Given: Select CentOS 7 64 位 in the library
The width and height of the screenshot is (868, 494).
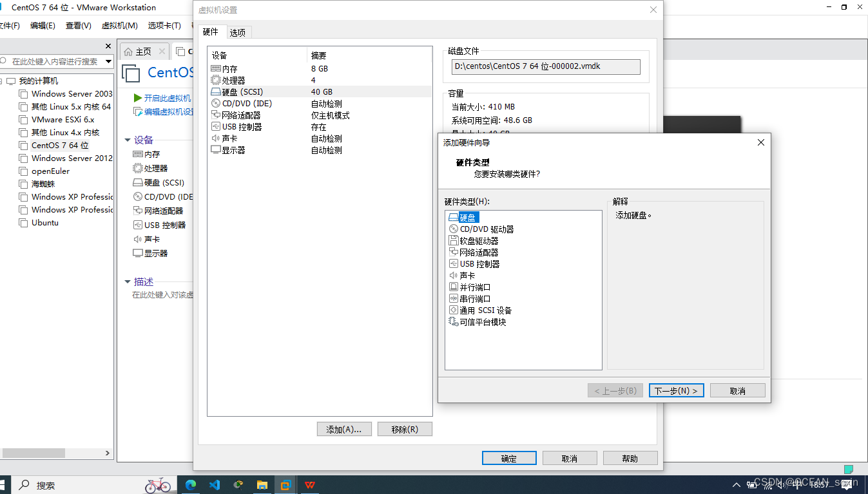Looking at the screenshot, I should tap(53, 146).
